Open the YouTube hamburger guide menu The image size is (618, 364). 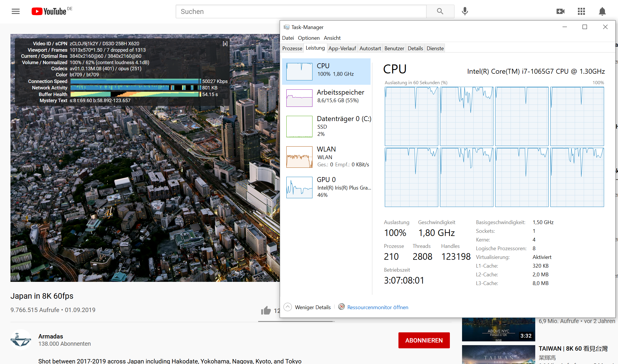point(16,11)
